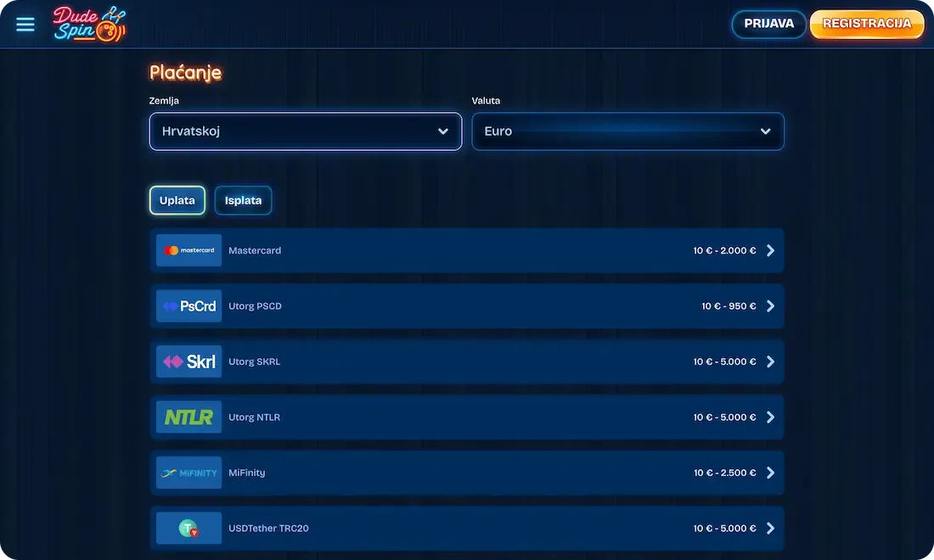Click the Skrl payment logo
The image size is (934, 560).
point(188,361)
